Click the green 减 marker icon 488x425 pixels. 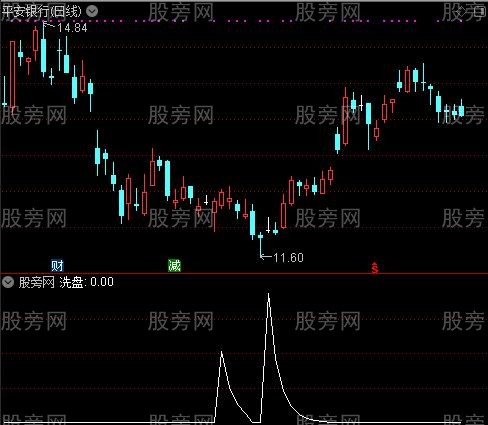[x=174, y=266]
